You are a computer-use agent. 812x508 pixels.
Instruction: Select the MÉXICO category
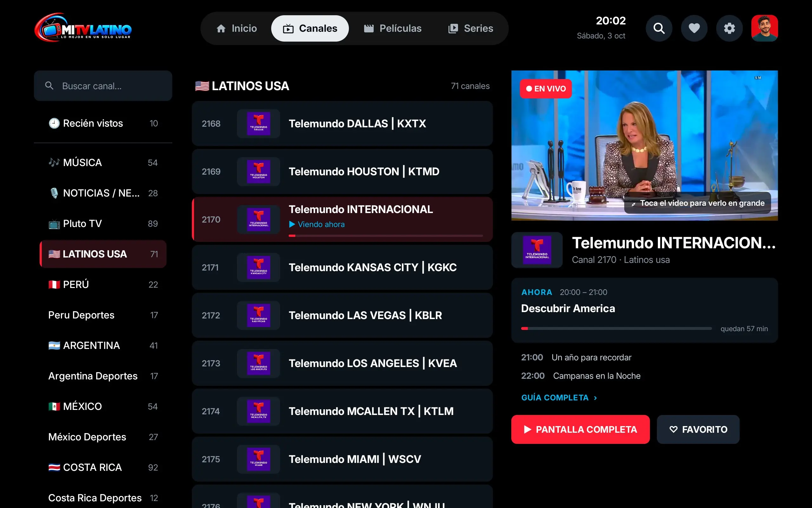click(103, 406)
